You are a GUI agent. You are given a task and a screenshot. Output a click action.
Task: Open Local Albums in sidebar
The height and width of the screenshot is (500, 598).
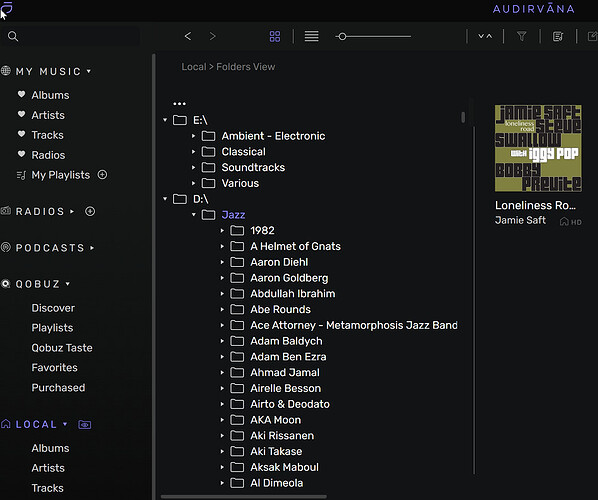50,448
